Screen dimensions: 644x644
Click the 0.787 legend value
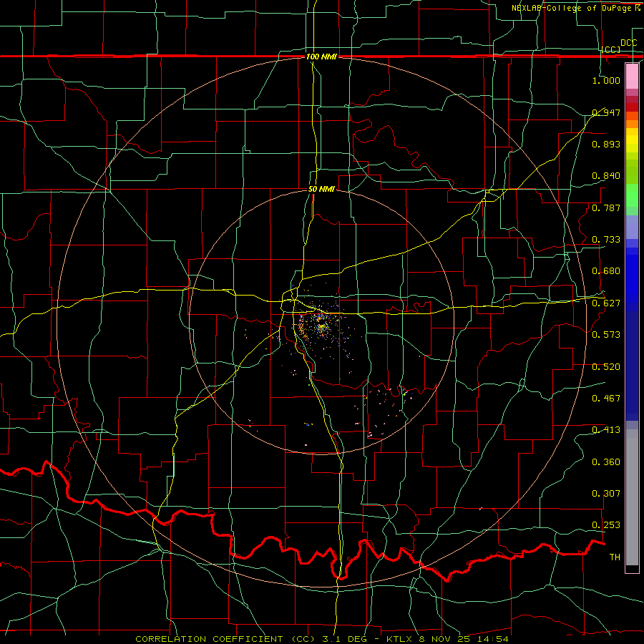(606, 208)
